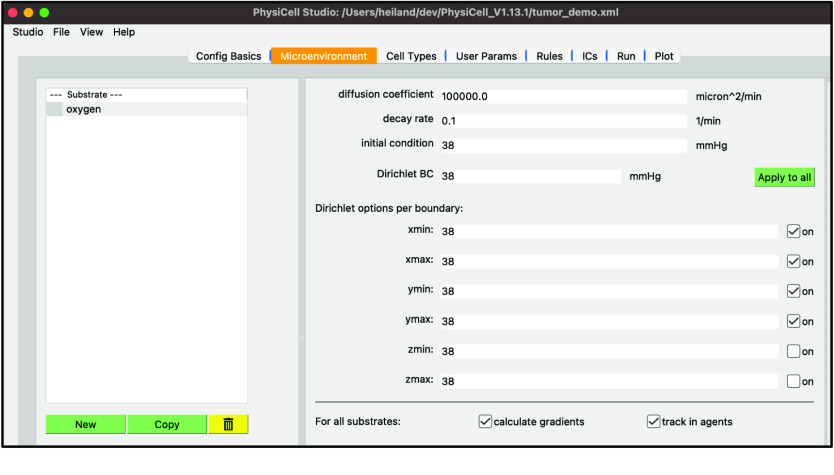Click New to add a substrate

(86, 424)
